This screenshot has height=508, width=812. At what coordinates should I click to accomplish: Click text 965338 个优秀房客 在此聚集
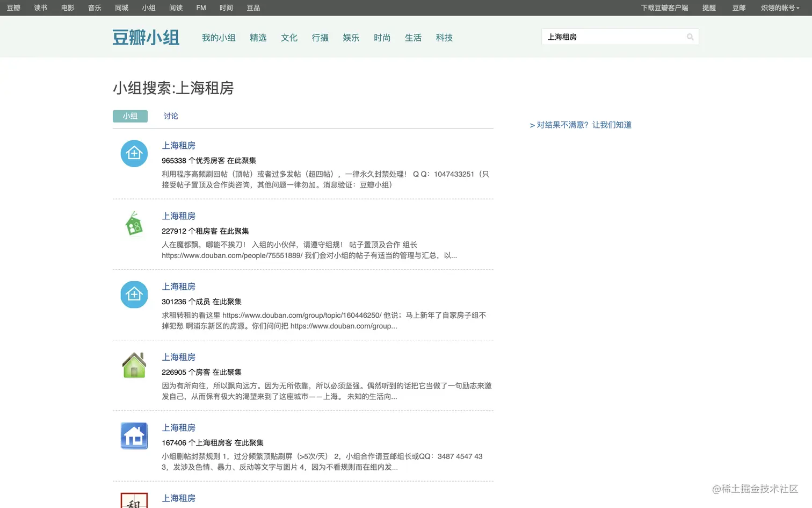[x=209, y=161]
